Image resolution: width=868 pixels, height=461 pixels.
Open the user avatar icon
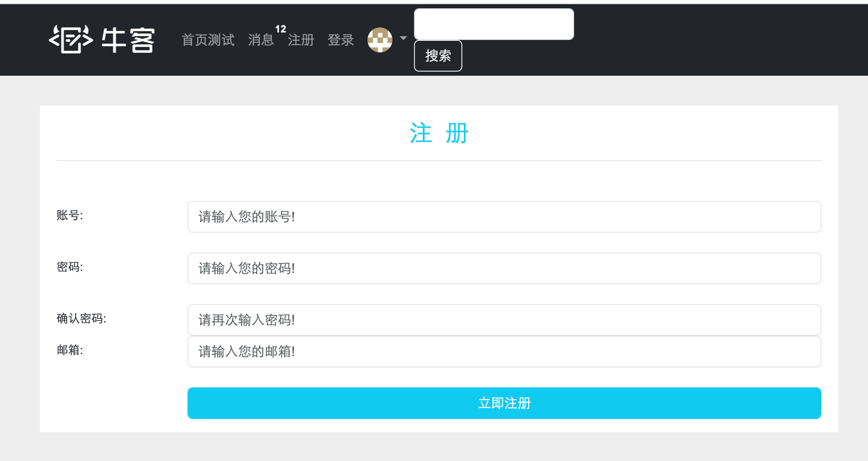(380, 40)
